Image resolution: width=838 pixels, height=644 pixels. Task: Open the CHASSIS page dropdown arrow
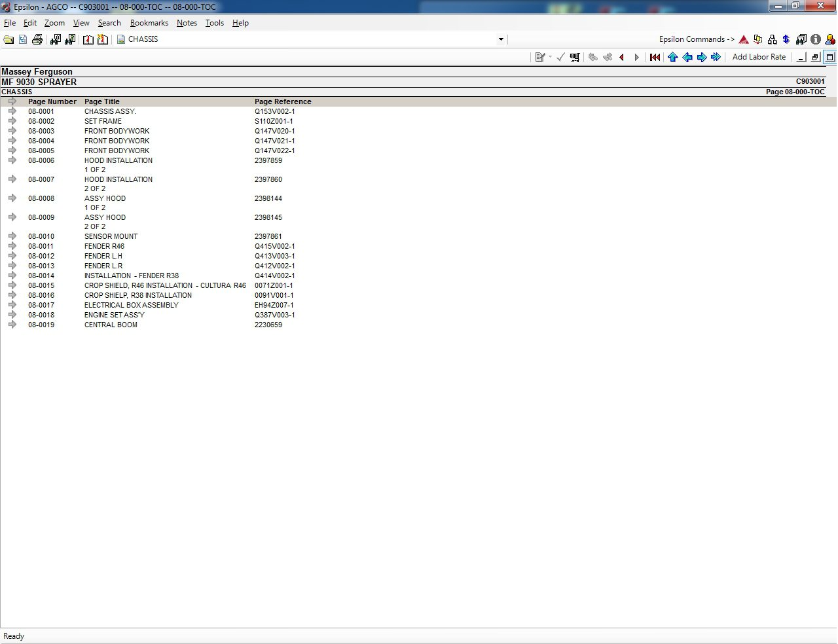(x=501, y=39)
